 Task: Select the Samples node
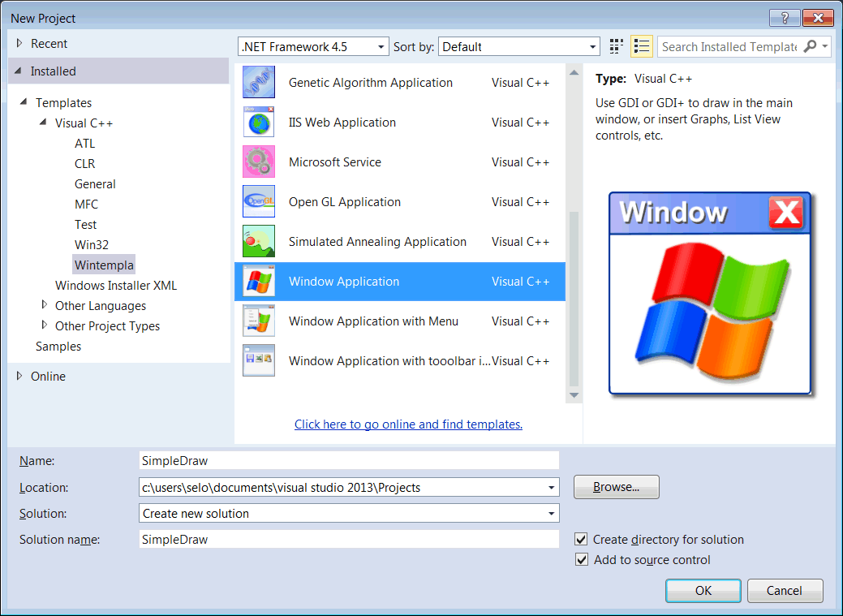pyautogui.click(x=58, y=347)
